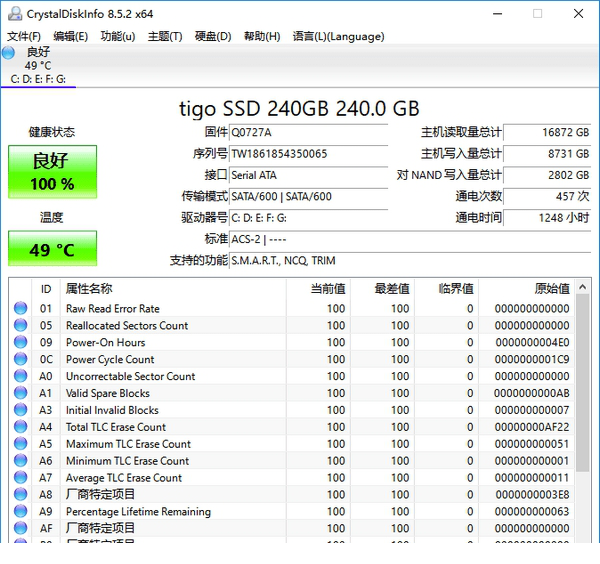This screenshot has width=600, height=564.
Task: Click the vertical scrollbar of the attribute list
Action: click(x=581, y=420)
